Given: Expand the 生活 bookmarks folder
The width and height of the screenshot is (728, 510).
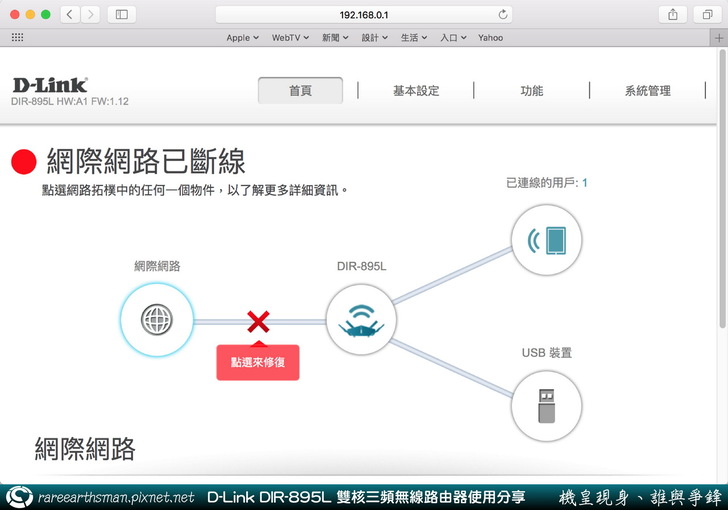Looking at the screenshot, I should point(414,38).
